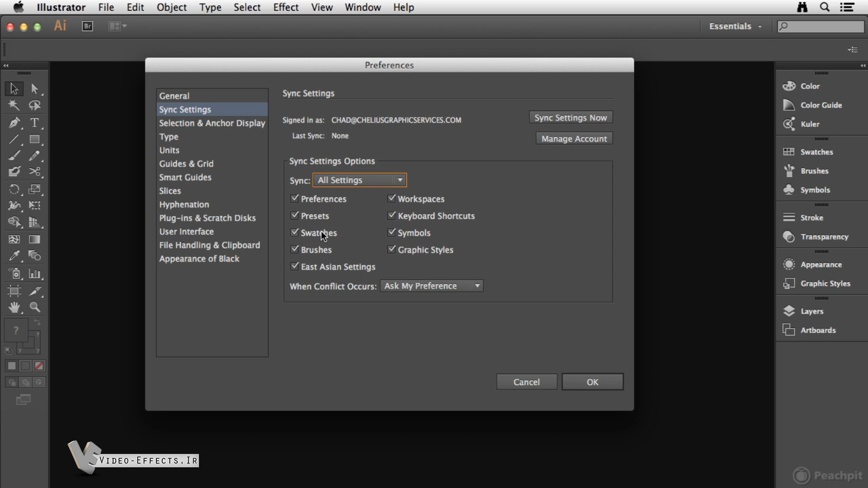This screenshot has height=488, width=868.
Task: Pick the Line Segment tool
Action: pos(14,139)
